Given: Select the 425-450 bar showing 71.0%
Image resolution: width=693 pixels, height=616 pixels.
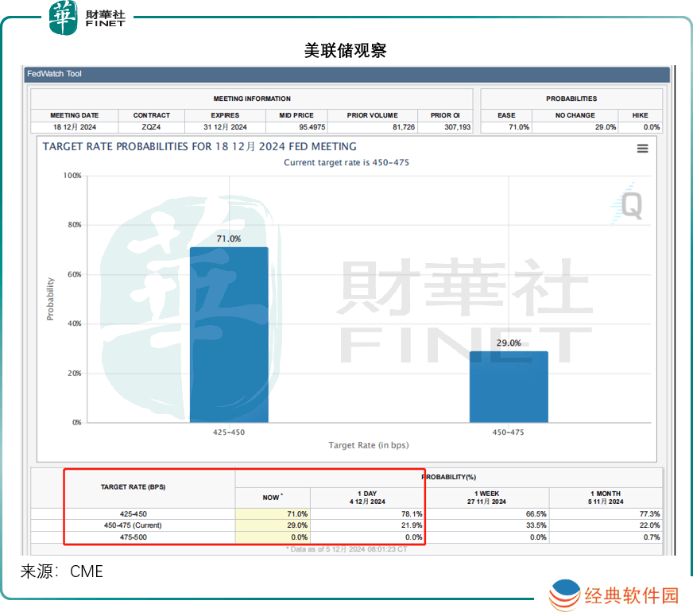Looking at the screenshot, I should pos(229,335).
